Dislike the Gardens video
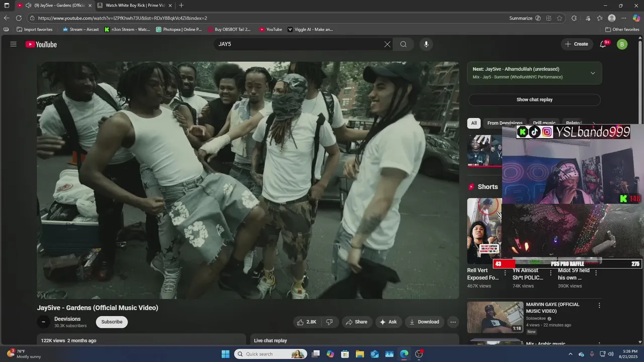The image size is (644, 362). pos(330,322)
